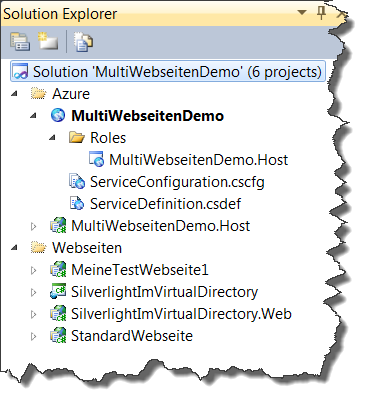The height and width of the screenshot is (408, 370).
Task: Click the MeineTestWebseite1 project icon
Action: pyautogui.click(x=58, y=270)
